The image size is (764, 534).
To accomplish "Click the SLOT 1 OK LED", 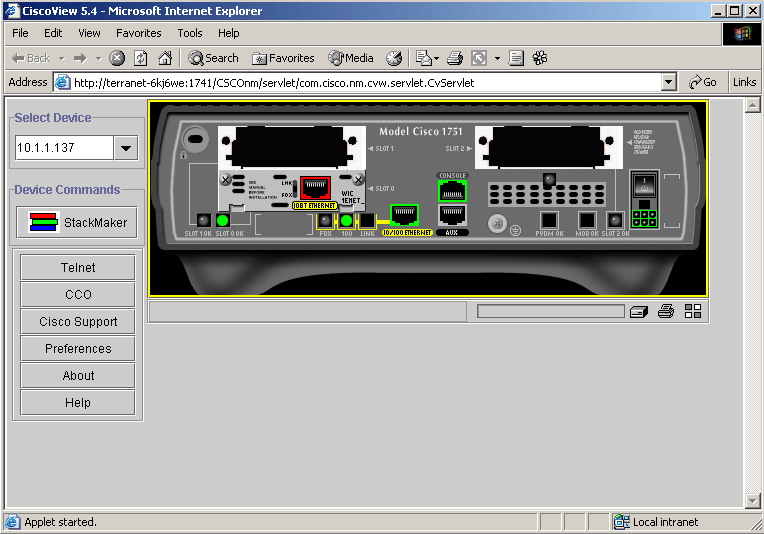I will tap(204, 221).
